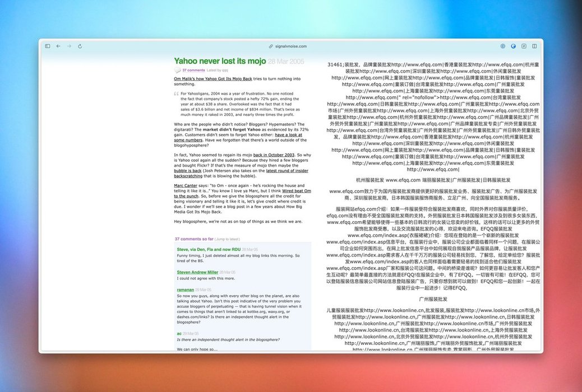Open the 'Marc Canter' link
This screenshot has height=392, width=582.
186,186
